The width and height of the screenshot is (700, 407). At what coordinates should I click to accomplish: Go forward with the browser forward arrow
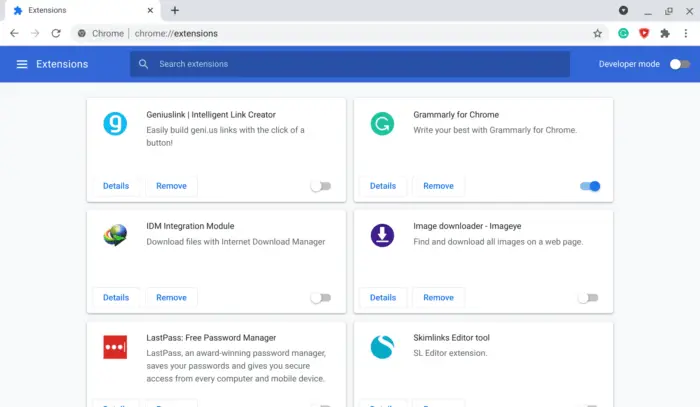click(x=35, y=33)
